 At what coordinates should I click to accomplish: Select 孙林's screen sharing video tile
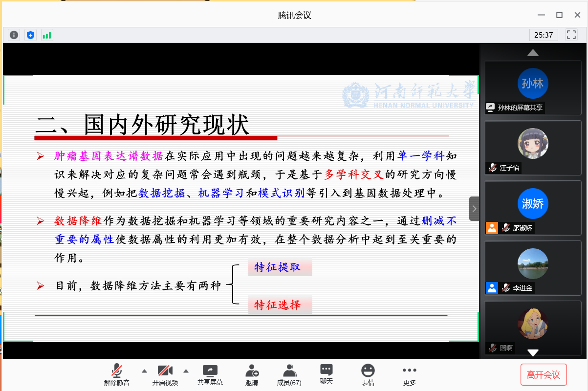click(x=533, y=87)
